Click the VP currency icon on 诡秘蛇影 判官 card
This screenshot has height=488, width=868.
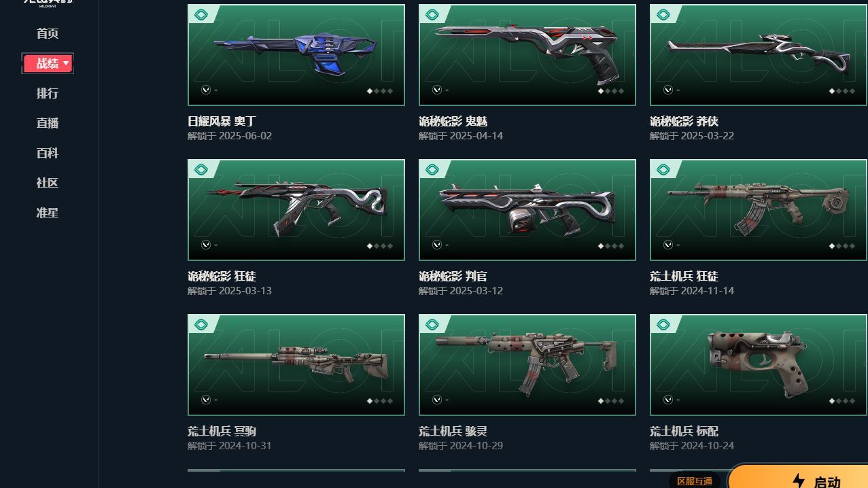pos(437,245)
